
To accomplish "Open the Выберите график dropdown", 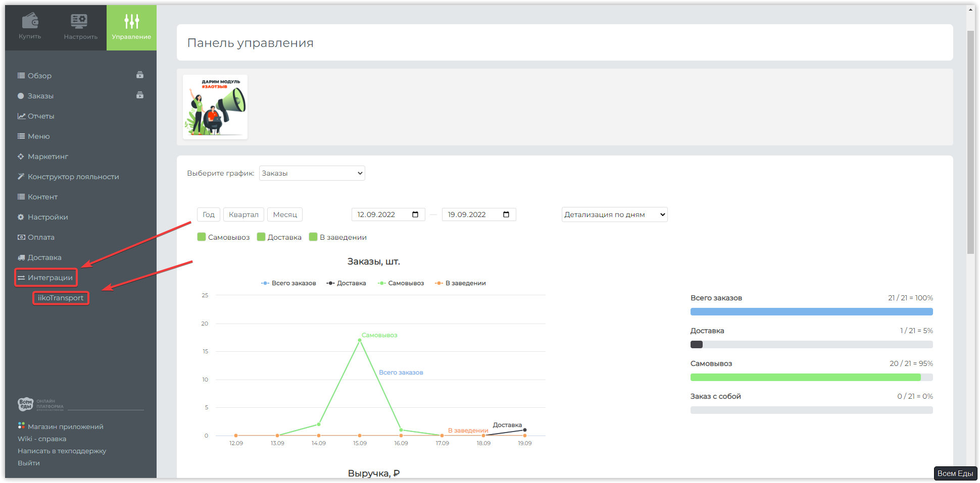I will click(312, 173).
